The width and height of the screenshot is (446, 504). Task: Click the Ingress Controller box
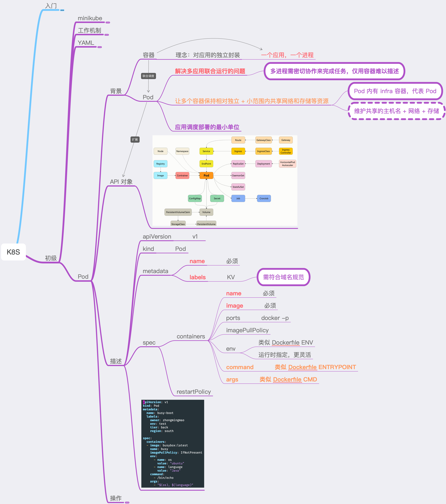click(286, 151)
